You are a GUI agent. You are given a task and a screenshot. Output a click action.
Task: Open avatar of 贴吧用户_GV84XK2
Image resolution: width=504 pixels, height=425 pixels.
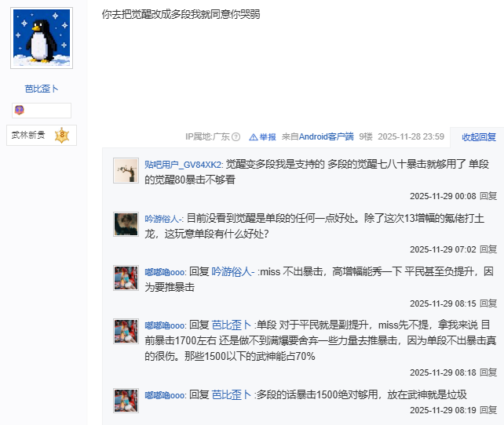[x=126, y=170]
